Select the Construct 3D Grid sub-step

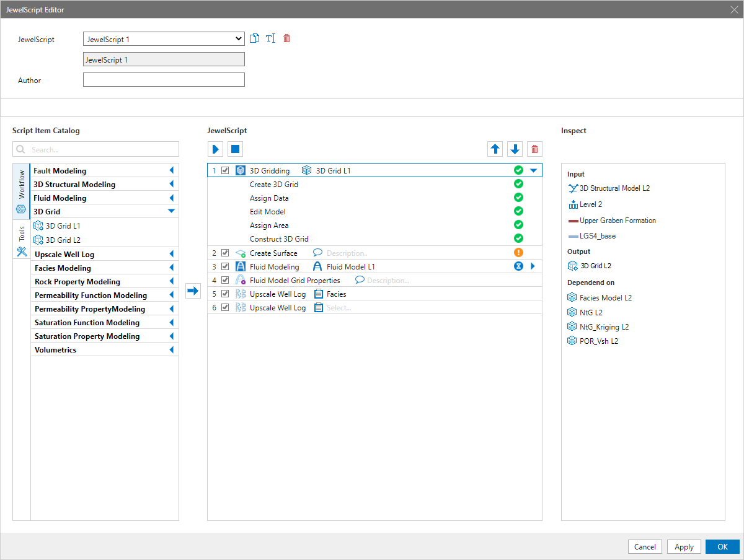point(279,238)
